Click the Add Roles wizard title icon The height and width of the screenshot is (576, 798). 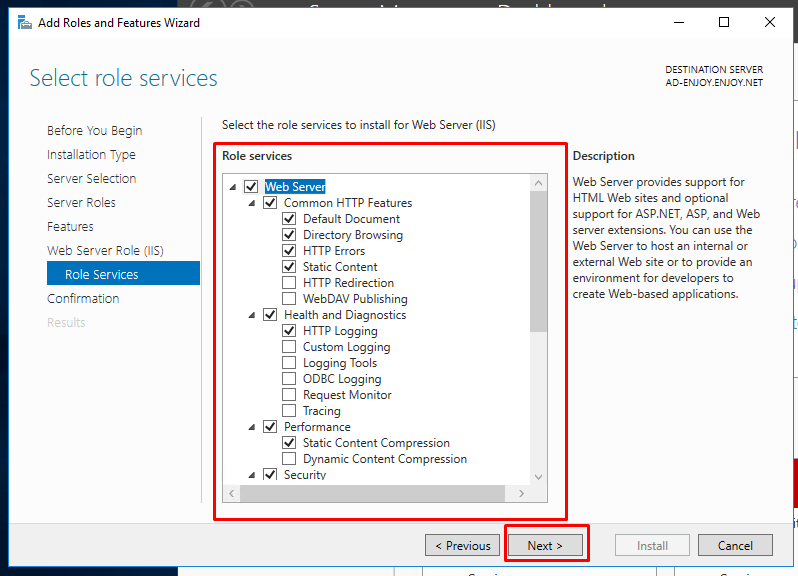click(24, 23)
